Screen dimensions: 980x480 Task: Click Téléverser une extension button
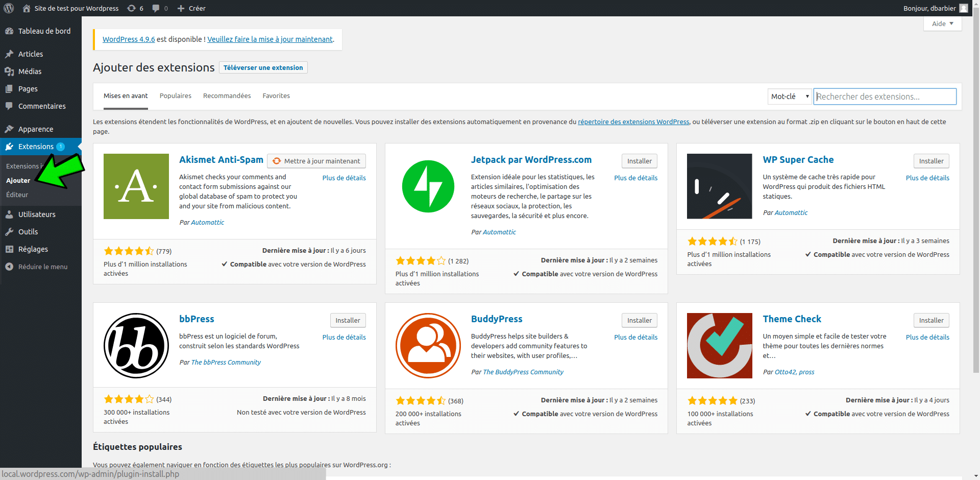click(x=263, y=67)
